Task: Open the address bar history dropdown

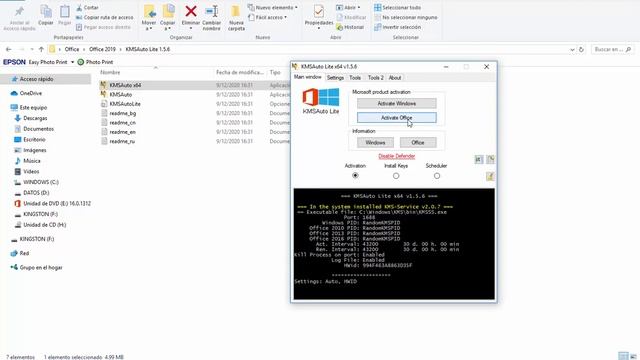Action: pyautogui.click(x=572, y=49)
